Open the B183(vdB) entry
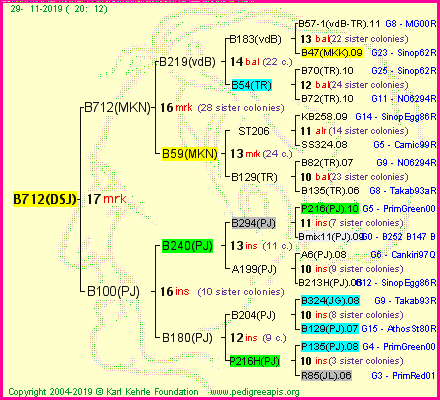Viewport: 440px width, 400px height. click(256, 39)
